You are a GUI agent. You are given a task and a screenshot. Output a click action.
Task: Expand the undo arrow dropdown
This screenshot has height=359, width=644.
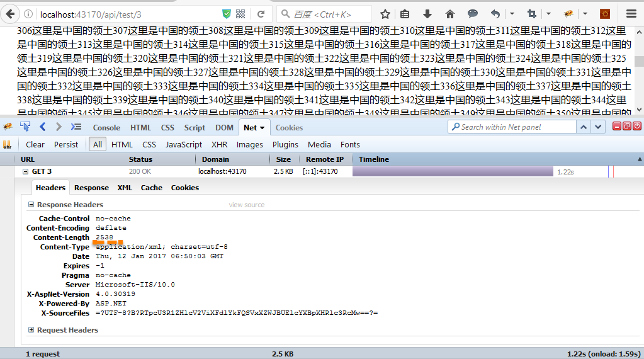click(512, 14)
